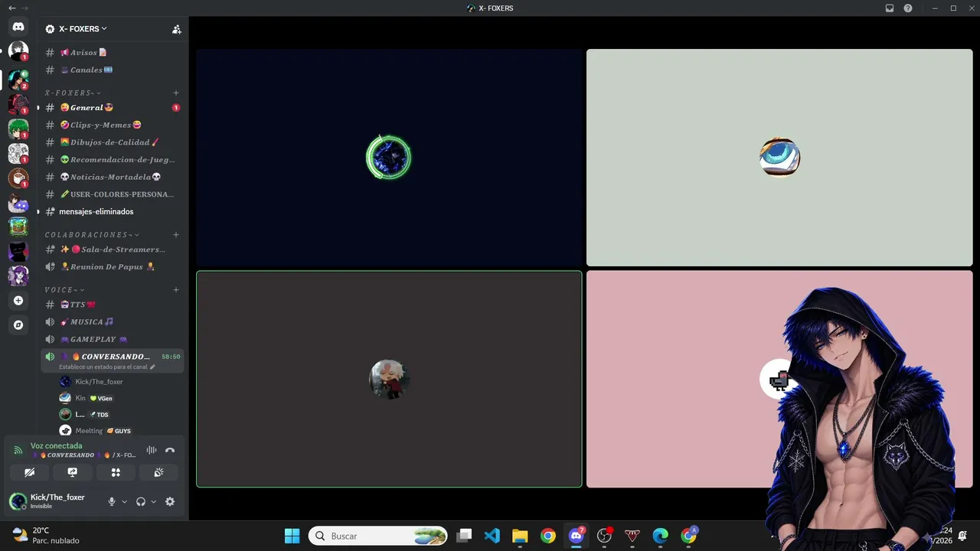Open the green-haired avatar server

pyautogui.click(x=18, y=129)
